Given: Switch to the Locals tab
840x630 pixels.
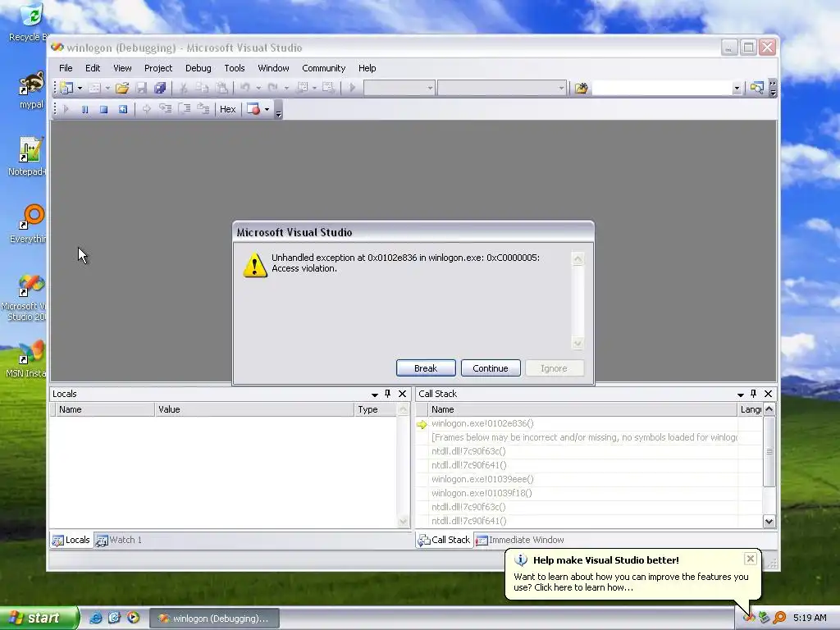Looking at the screenshot, I should pos(71,540).
